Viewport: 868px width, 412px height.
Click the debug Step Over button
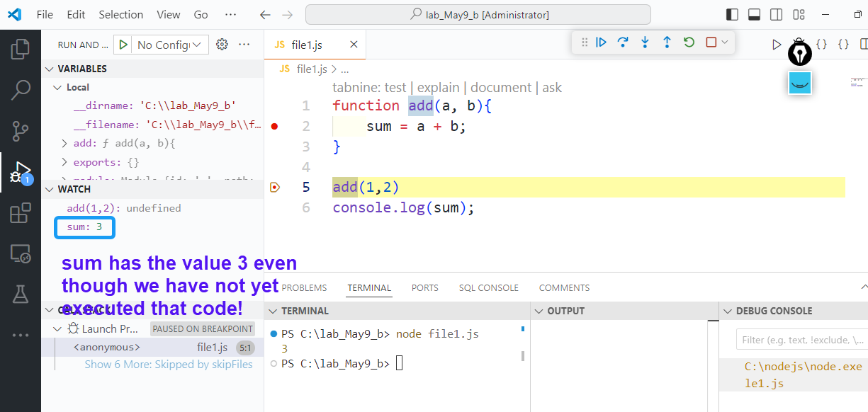pos(623,42)
